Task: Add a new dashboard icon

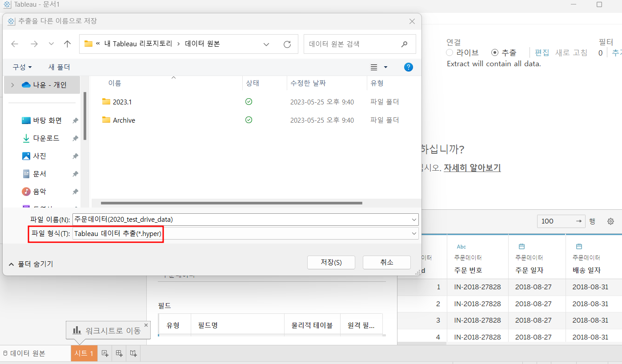Action: point(119,353)
